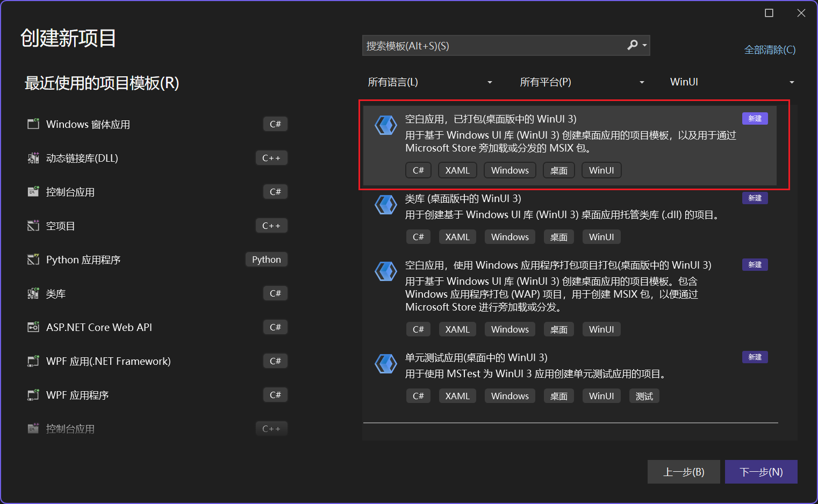Click the C# badge beside ASP.NET Core Web API
Screen dimensions: 818x504
pos(275,327)
